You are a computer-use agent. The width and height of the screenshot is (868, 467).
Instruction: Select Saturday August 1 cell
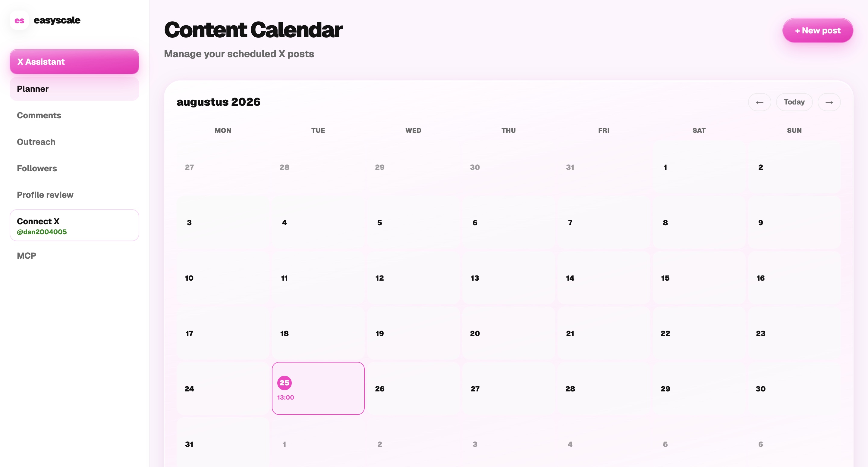coord(699,167)
